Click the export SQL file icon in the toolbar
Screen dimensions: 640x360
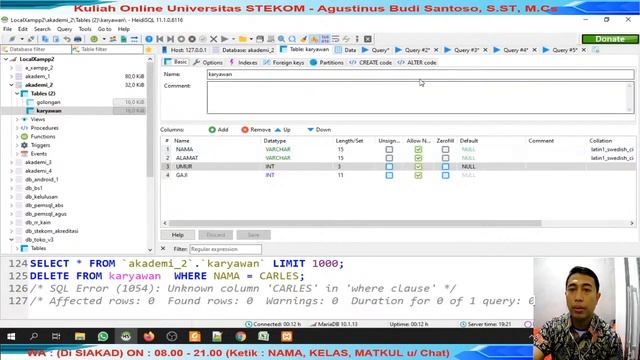pos(124,39)
